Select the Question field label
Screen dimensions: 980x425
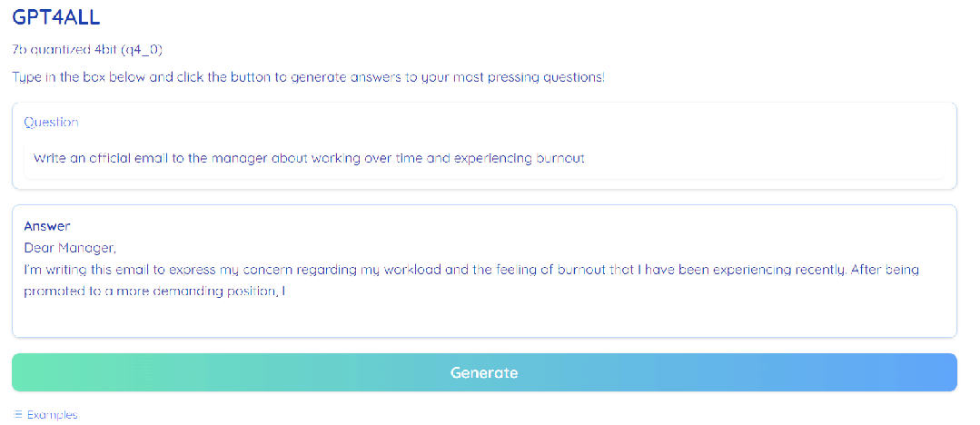point(51,122)
